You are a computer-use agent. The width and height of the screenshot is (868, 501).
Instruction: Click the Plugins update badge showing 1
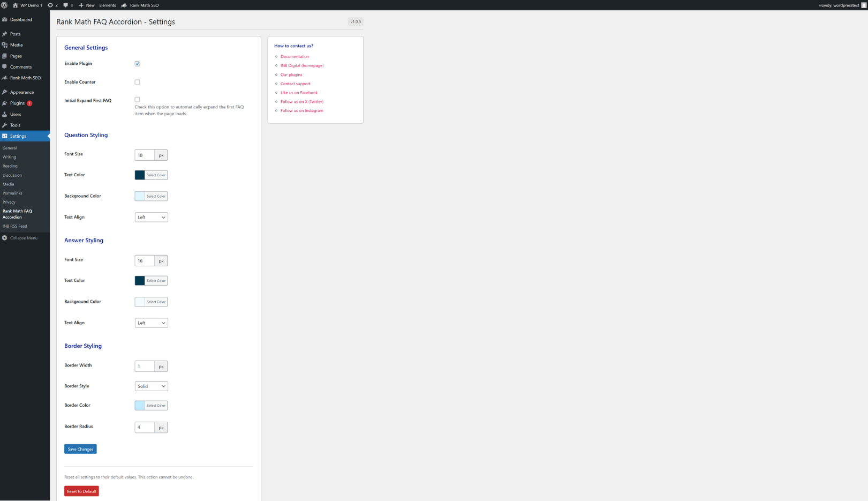29,103
